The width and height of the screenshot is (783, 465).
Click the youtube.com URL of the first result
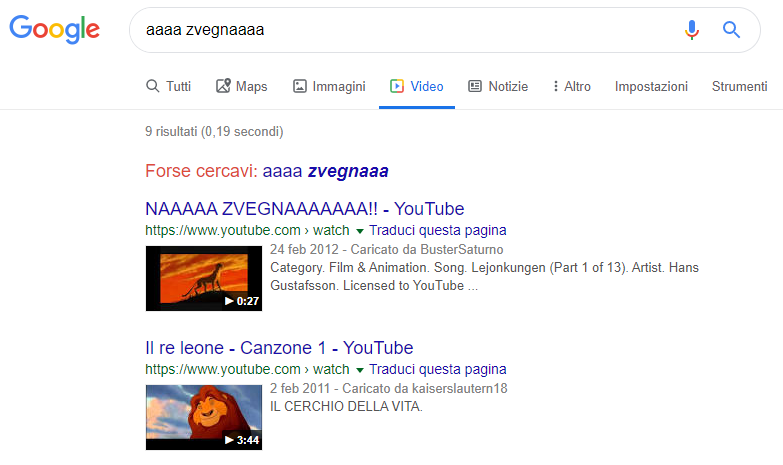(247, 230)
